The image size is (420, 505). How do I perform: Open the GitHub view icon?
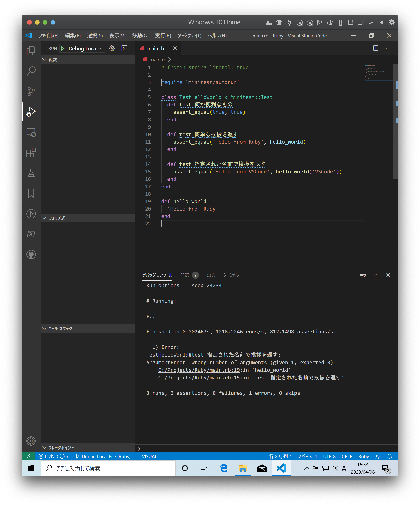coord(31,254)
